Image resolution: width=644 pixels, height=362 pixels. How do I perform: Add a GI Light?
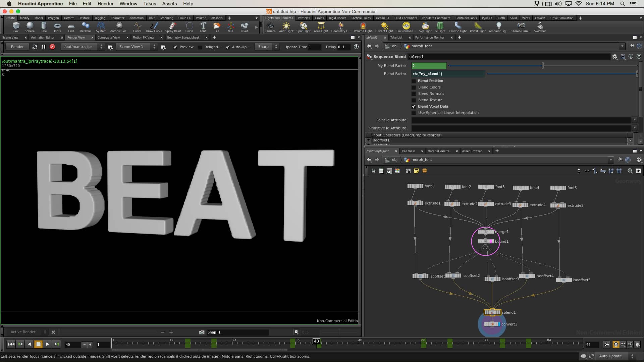pos(440,27)
